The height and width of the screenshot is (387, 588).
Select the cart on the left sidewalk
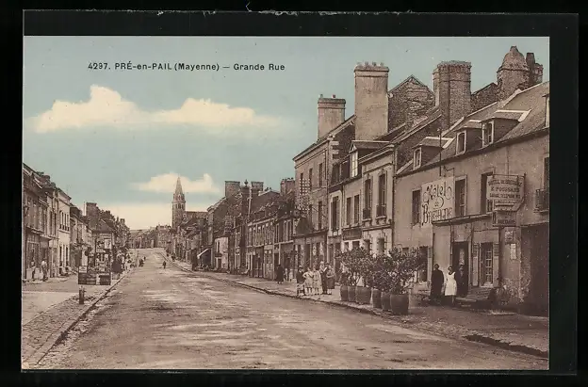(x=93, y=277)
